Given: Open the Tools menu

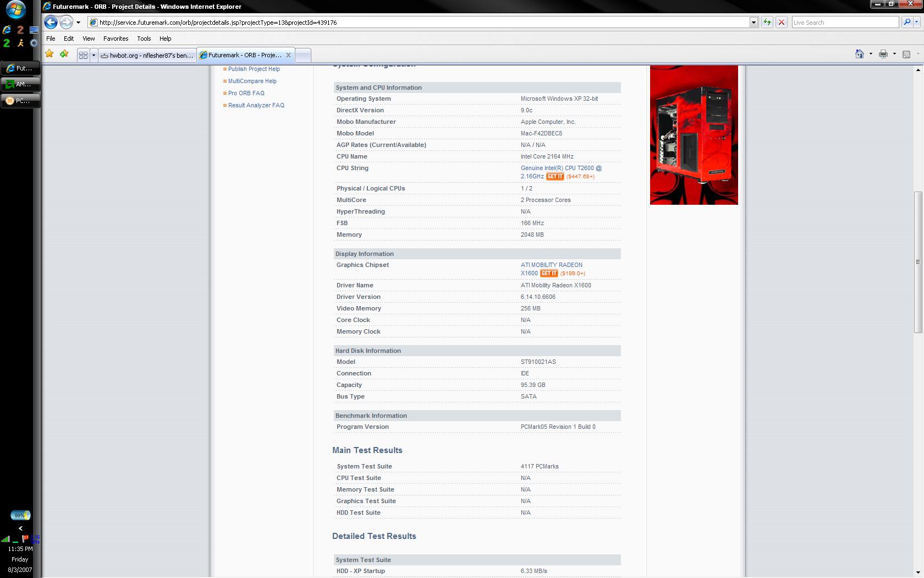Looking at the screenshot, I should 144,39.
